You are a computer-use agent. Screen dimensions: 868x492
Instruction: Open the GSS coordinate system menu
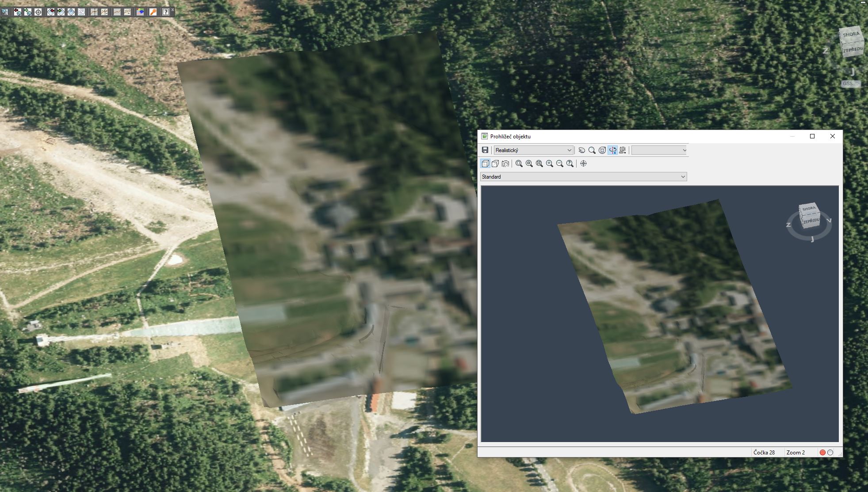(x=851, y=84)
